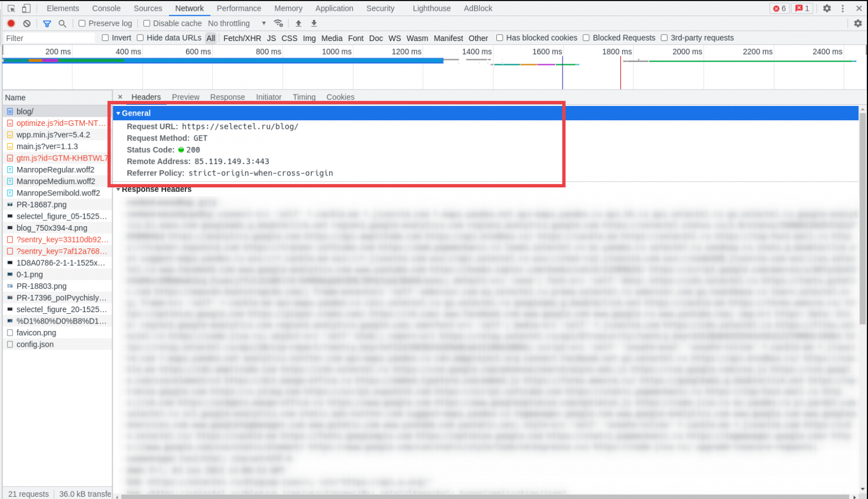This screenshot has height=499, width=868.
Task: Open the Timing tab
Action: tap(304, 97)
